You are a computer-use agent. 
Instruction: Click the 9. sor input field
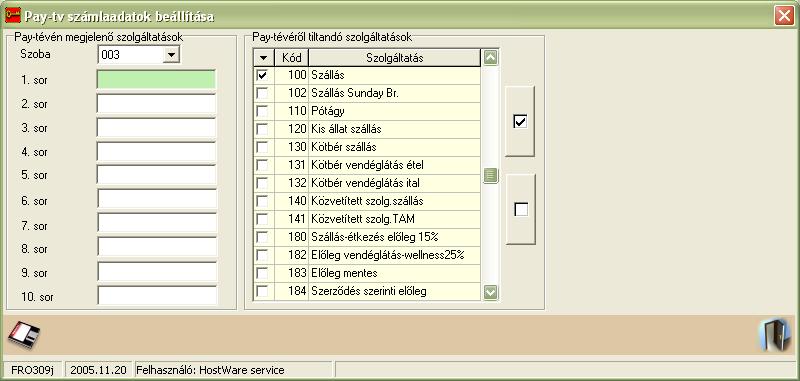[x=157, y=272]
